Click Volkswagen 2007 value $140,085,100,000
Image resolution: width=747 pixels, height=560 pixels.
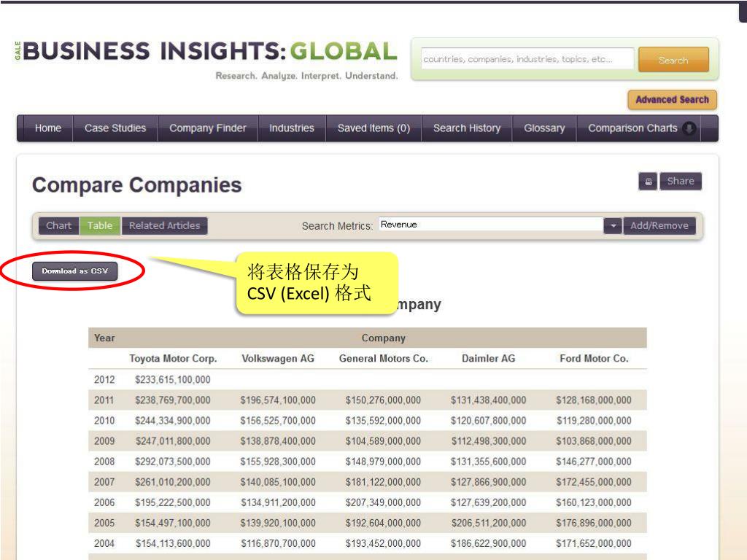(x=278, y=482)
